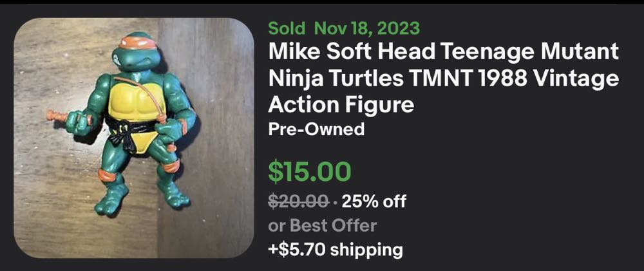Image resolution: width=644 pixels, height=271 pixels.
Task: Click the "or Best Offer" text
Action: (322, 225)
